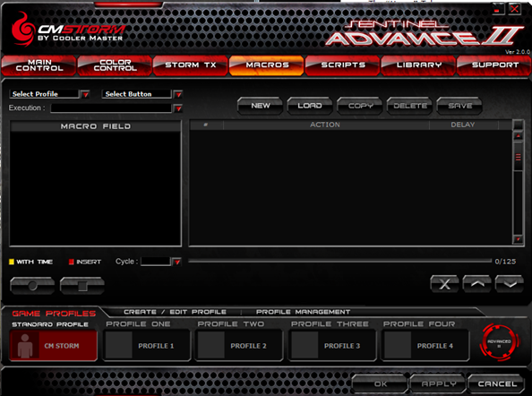The height and width of the screenshot is (396, 532).
Task: Click the Cancel button
Action: [x=496, y=383]
